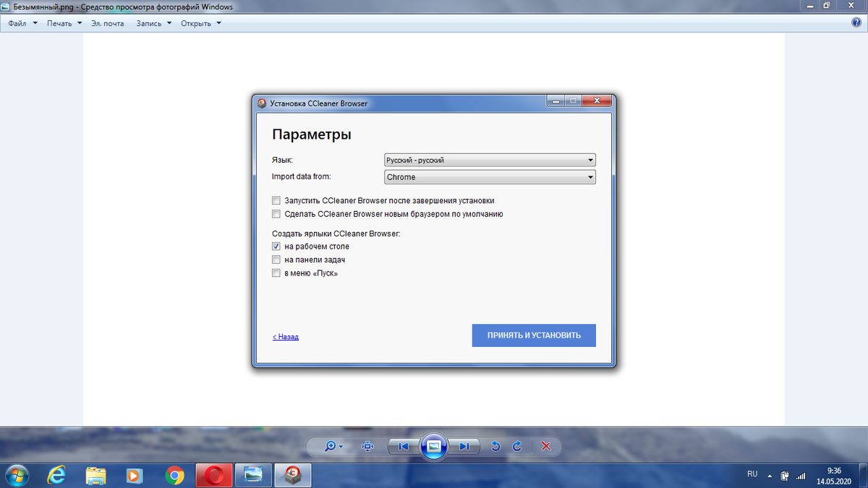The height and width of the screenshot is (488, 868).
Task: Click the 'Создать ярлыки CCleaner Browser:' label
Action: [336, 234]
